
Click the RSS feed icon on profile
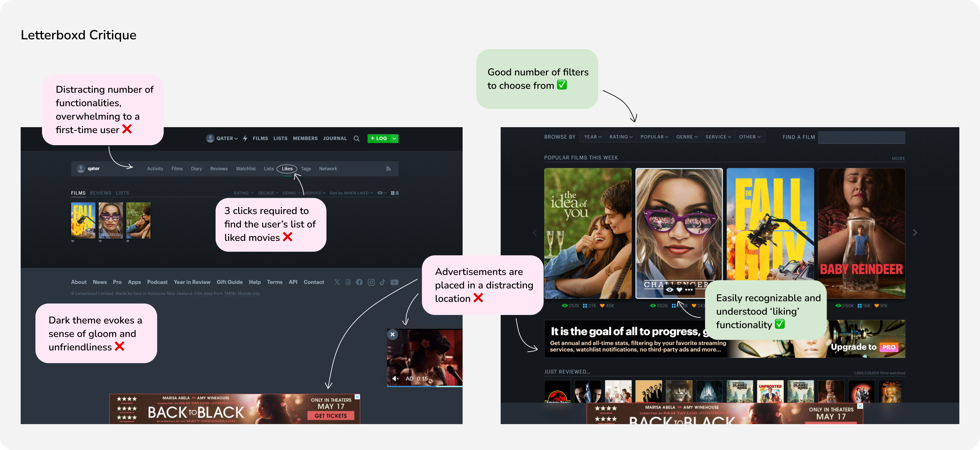(x=389, y=168)
